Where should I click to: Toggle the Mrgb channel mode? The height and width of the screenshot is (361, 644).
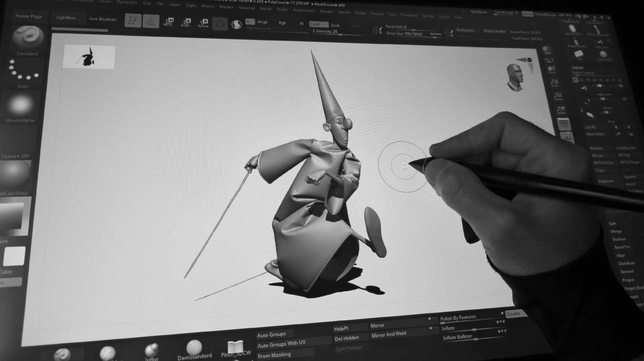(x=262, y=22)
